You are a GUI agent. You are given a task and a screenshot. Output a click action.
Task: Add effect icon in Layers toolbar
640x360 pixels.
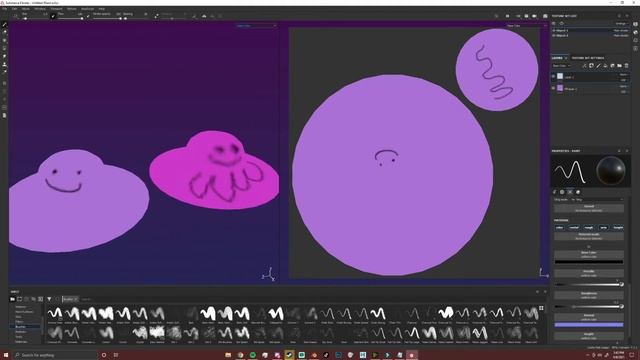[584, 66]
